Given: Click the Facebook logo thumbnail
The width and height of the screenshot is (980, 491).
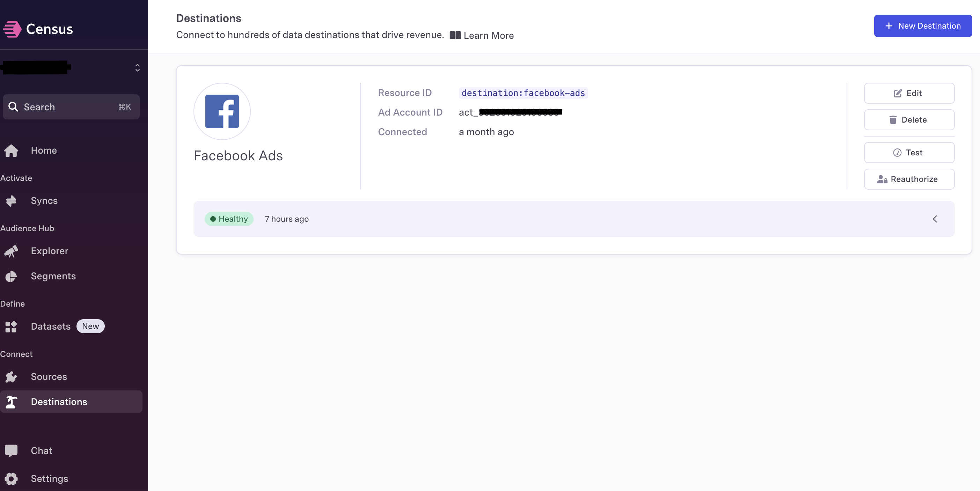Looking at the screenshot, I should click(x=222, y=111).
